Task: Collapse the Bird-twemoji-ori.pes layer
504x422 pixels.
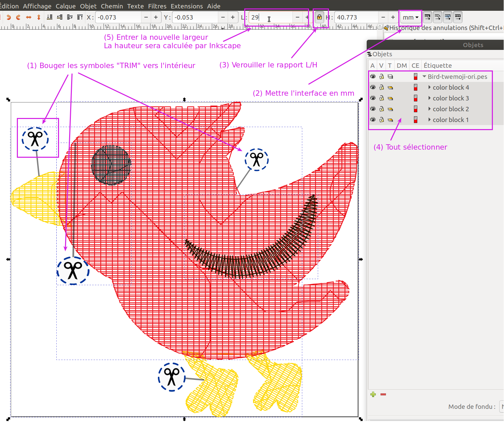Action: pos(424,77)
